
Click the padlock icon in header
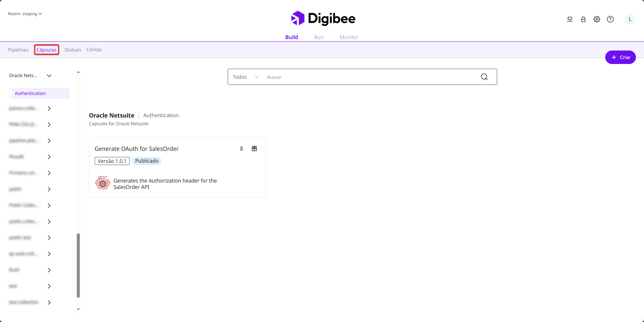pos(583,19)
